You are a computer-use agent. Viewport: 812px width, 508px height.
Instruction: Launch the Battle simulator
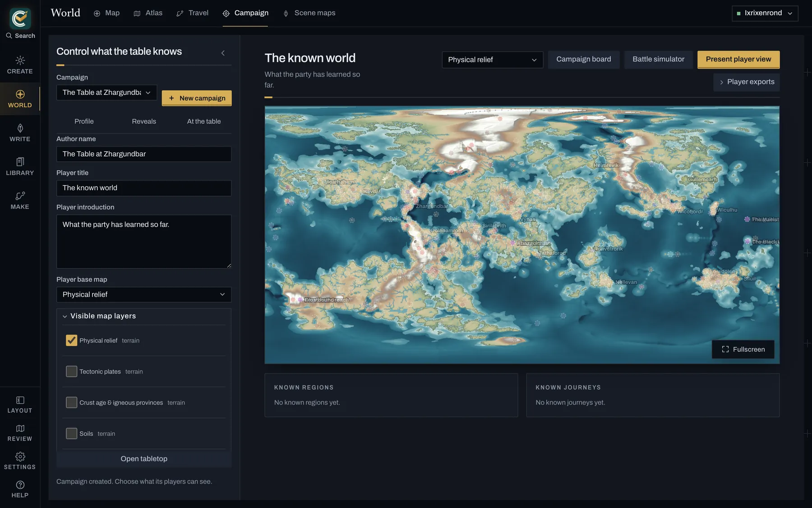coord(658,59)
